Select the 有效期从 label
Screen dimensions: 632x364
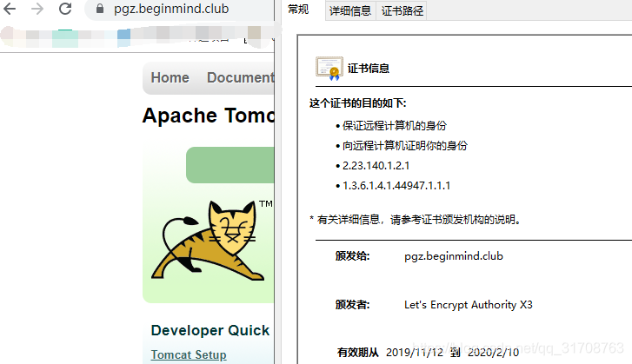(358, 353)
